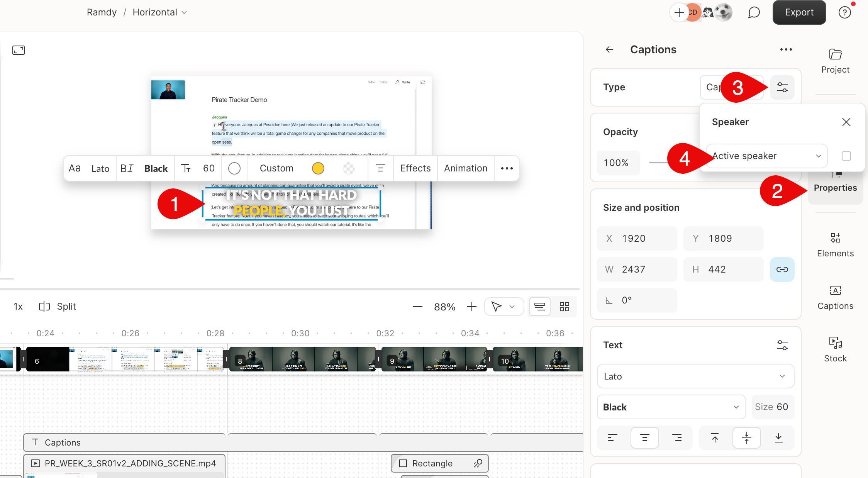Open the Lato font family dropdown
This screenshot has height=478, width=868.
[695, 376]
